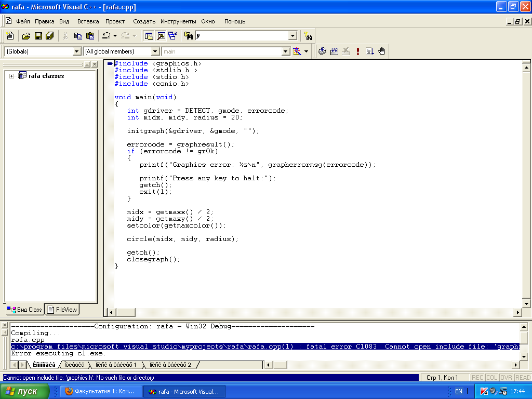Open the All global members dropdown
This screenshot has width=532, height=399.
(155, 51)
